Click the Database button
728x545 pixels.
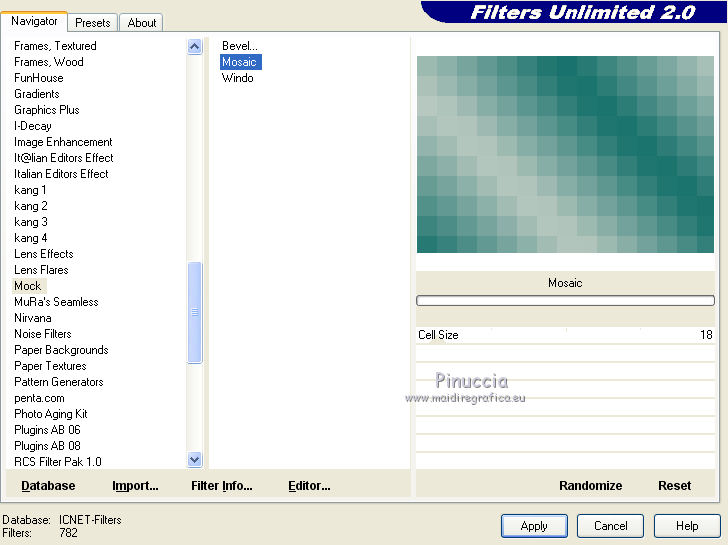point(48,486)
